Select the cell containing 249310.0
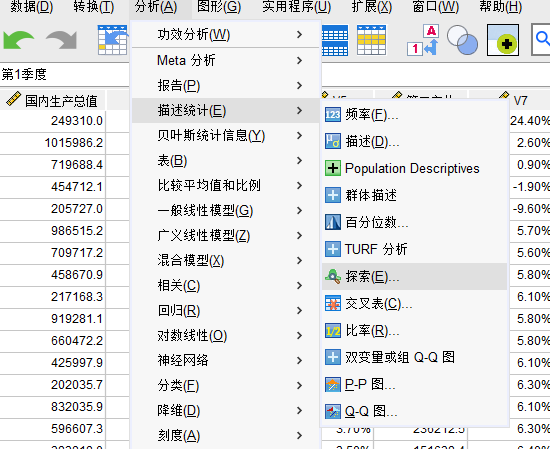The height and width of the screenshot is (449, 550). pos(53,121)
